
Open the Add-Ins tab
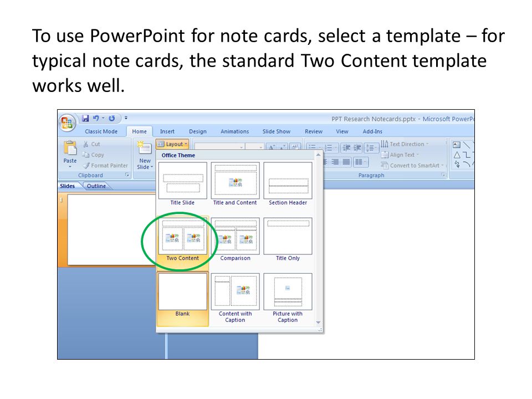pyautogui.click(x=372, y=131)
